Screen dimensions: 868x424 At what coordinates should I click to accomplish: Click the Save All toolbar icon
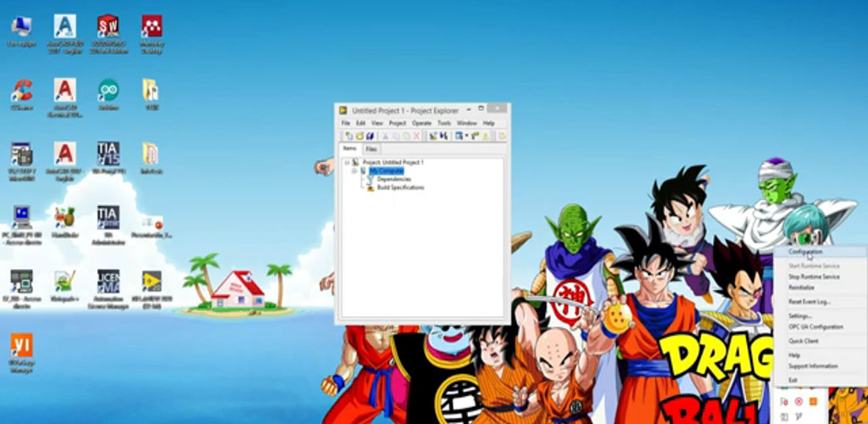(370, 136)
